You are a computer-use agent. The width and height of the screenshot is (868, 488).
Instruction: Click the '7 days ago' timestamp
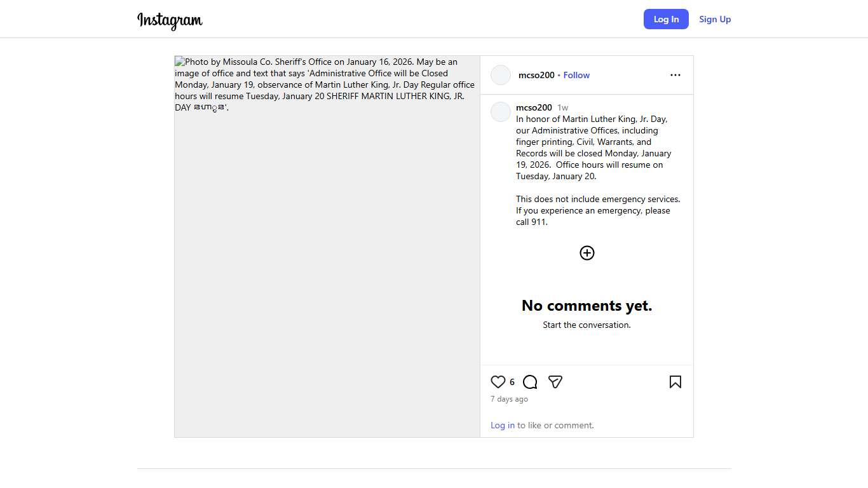click(509, 399)
